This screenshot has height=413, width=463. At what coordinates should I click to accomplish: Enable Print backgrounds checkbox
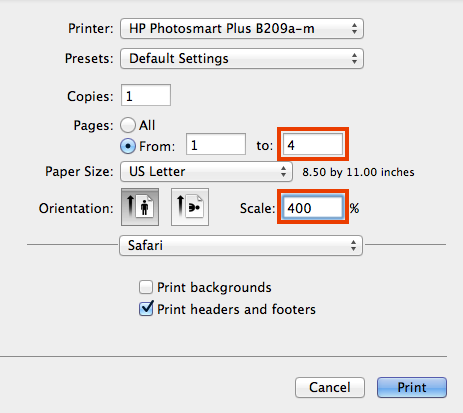coord(146,287)
